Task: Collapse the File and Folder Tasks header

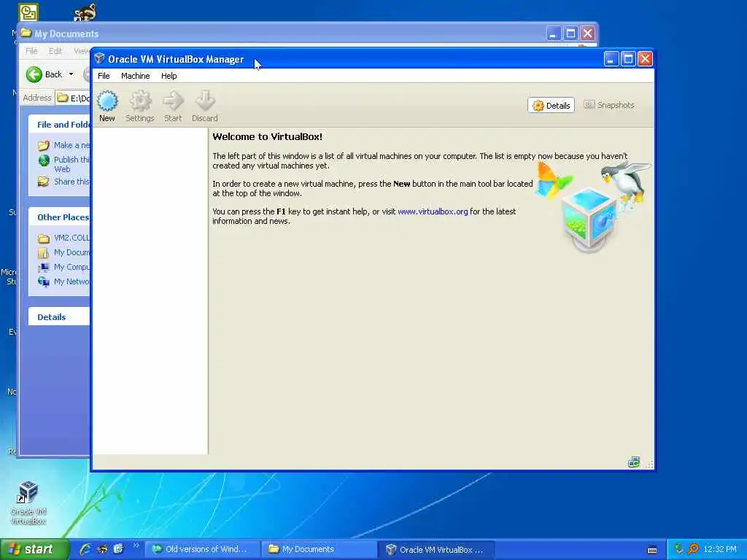Action: pos(59,125)
